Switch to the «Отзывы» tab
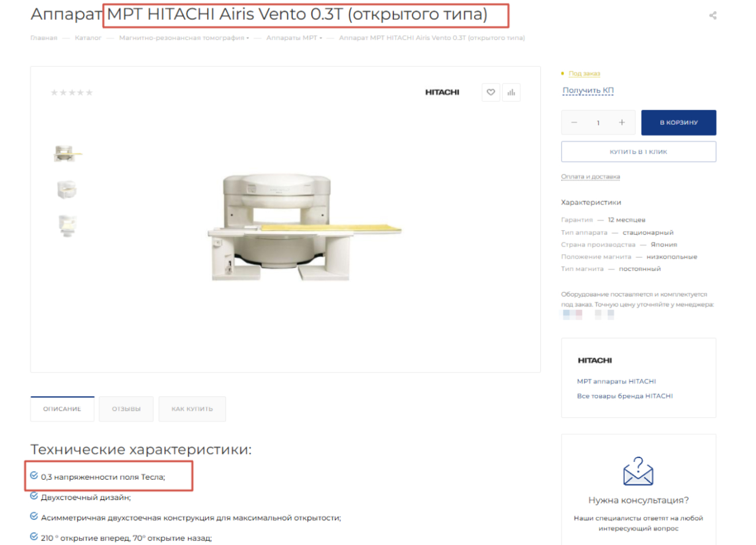756x545 pixels. coord(126,409)
